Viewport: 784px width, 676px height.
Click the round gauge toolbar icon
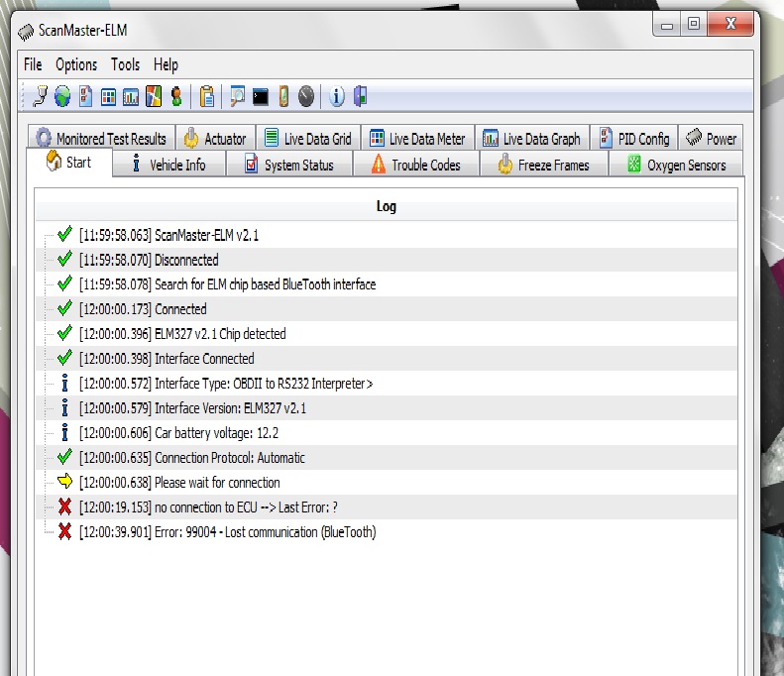click(x=306, y=96)
